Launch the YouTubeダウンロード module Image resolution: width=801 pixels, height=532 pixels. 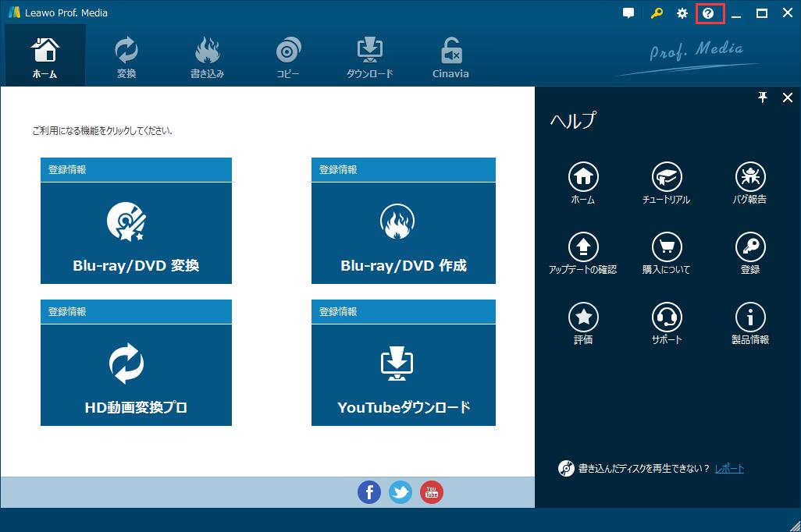pyautogui.click(x=403, y=374)
